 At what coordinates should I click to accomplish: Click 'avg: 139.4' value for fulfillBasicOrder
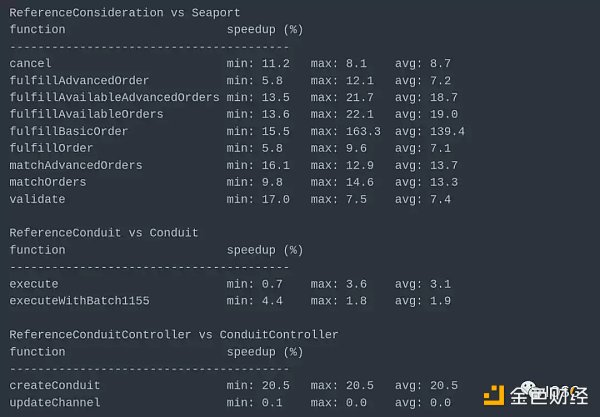click(x=430, y=131)
